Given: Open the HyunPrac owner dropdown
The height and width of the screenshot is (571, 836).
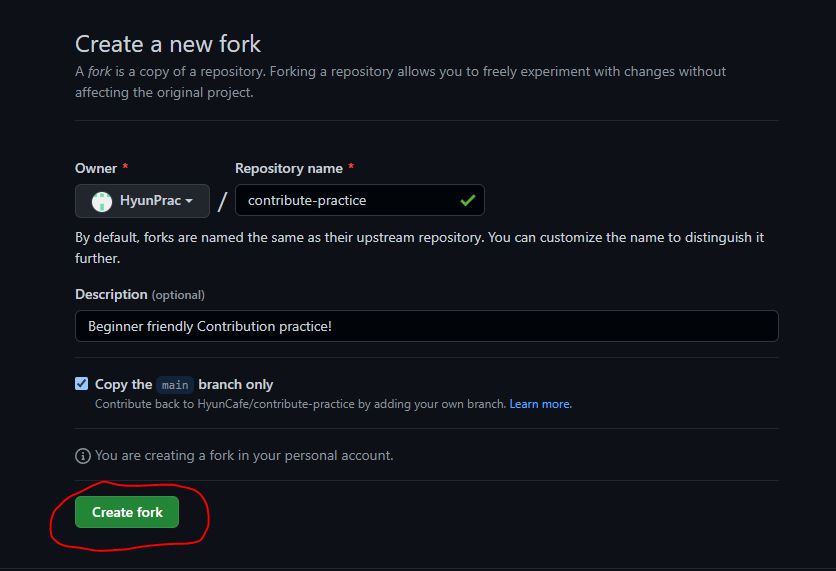Looking at the screenshot, I should [x=142, y=201].
